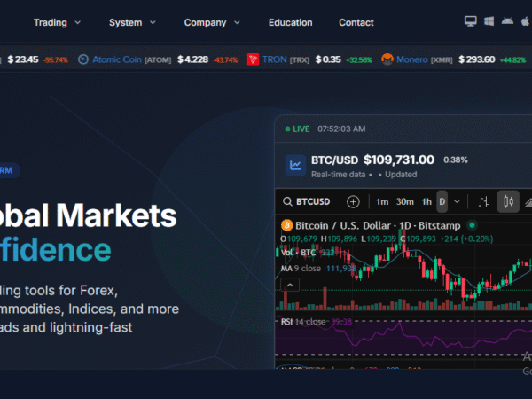
Task: Click the TRON logo icon in ticker
Action: (x=253, y=59)
